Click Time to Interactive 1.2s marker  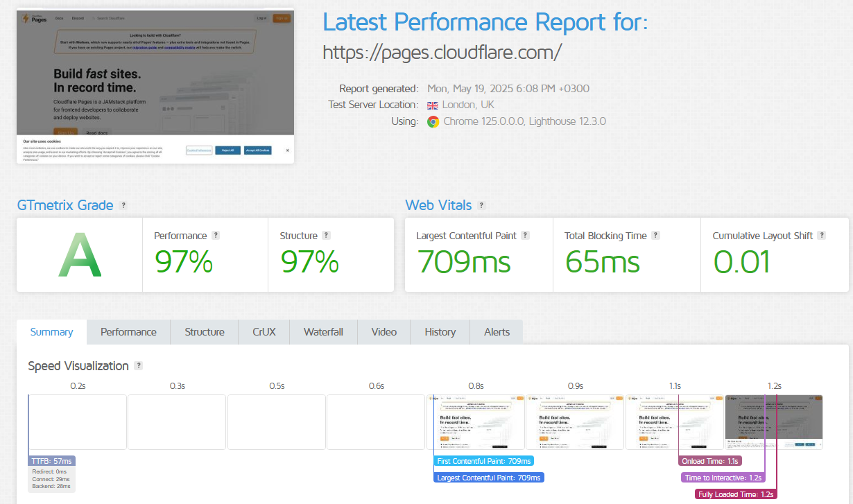[x=723, y=478]
